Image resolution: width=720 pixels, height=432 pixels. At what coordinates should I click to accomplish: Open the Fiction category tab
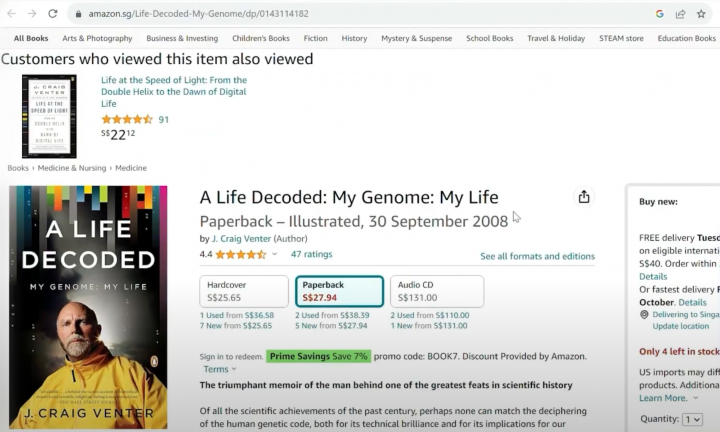(x=315, y=38)
